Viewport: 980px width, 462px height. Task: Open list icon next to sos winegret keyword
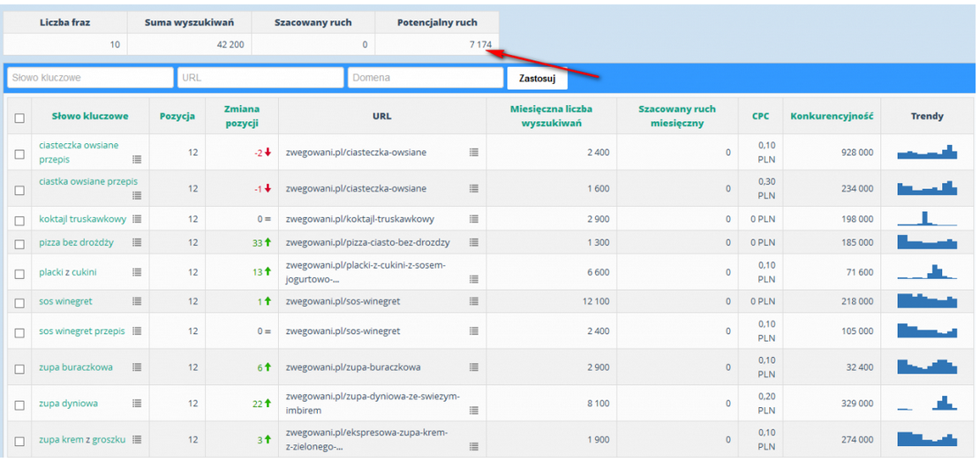[137, 301]
